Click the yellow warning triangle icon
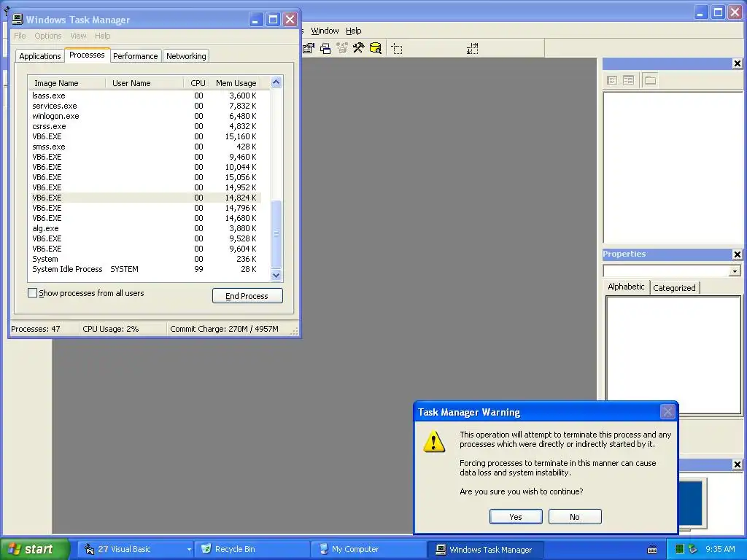747x560 pixels. (x=434, y=441)
